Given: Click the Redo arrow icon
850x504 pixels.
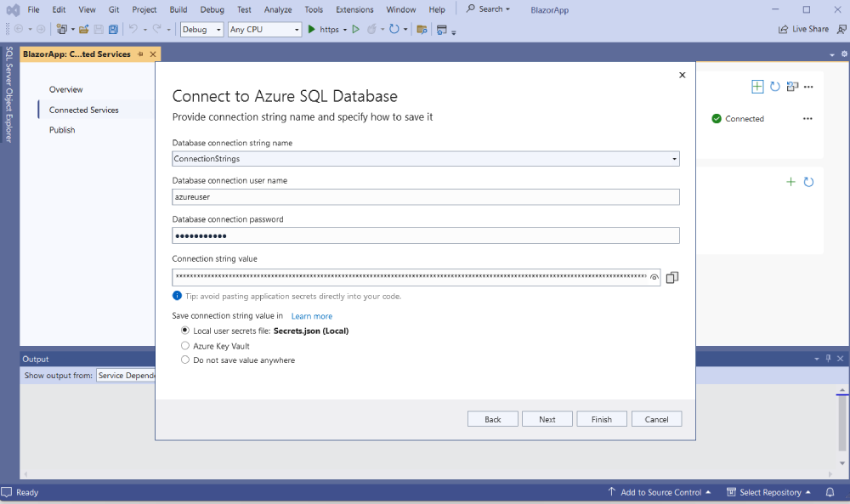Looking at the screenshot, I should pos(156,29).
